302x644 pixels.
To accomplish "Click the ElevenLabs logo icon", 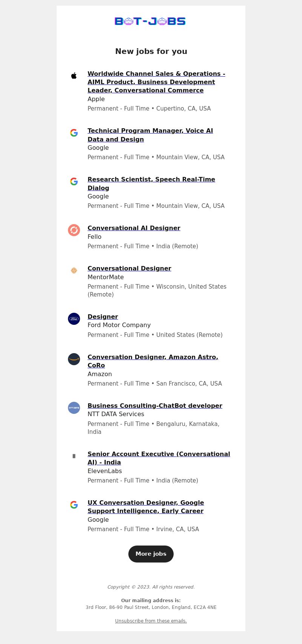I will [x=74, y=456].
